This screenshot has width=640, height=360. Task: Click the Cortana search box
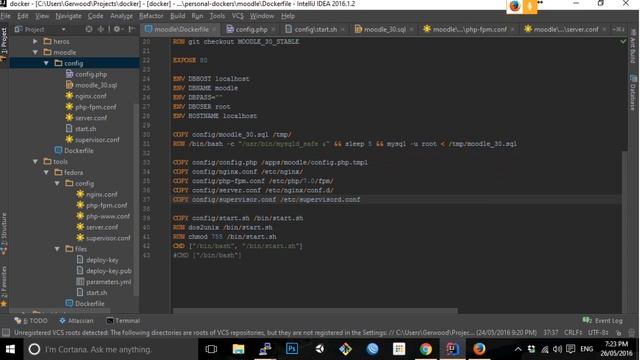(110, 349)
